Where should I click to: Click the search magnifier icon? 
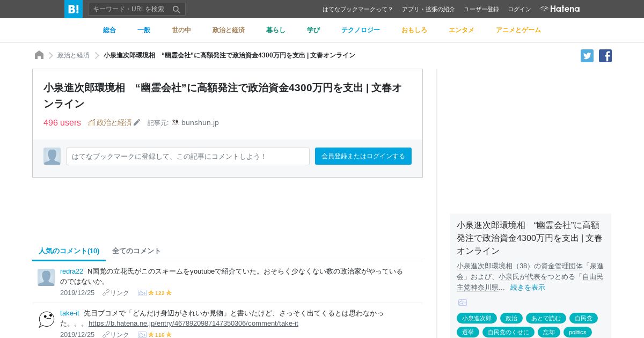(x=177, y=9)
